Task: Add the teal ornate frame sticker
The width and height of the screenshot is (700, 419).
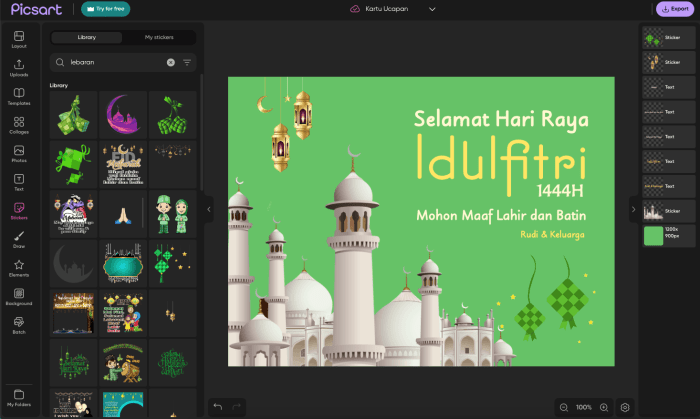Action: [123, 264]
